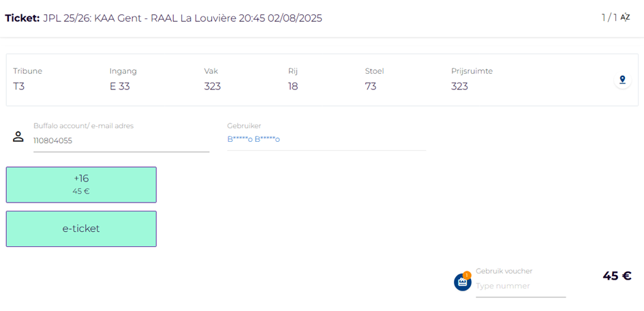Select the +16 price option 45 €
Image resolution: width=644 pixels, height=311 pixels.
tap(81, 184)
